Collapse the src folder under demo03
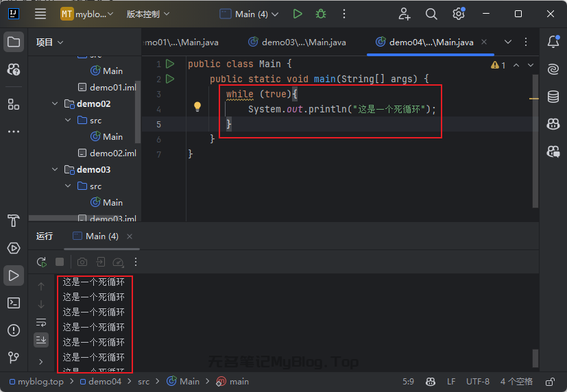Screen dimensions: 567x392 click(x=68, y=186)
